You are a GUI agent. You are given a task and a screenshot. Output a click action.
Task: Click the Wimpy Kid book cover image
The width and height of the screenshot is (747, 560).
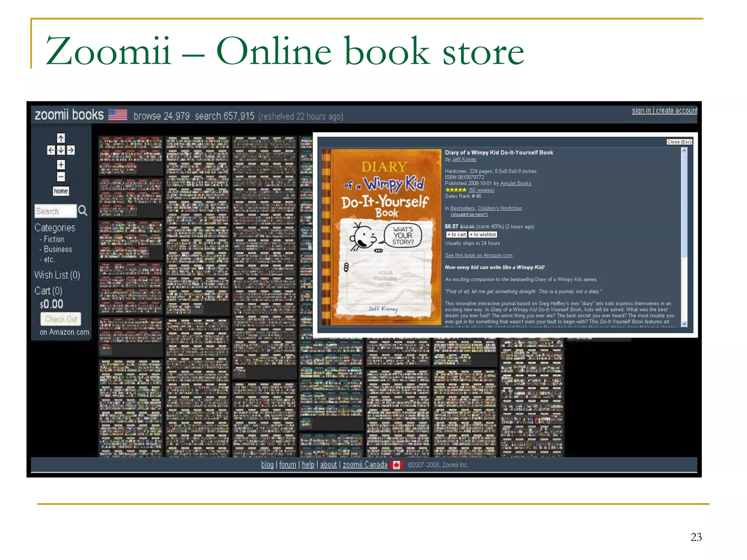pyautogui.click(x=381, y=237)
